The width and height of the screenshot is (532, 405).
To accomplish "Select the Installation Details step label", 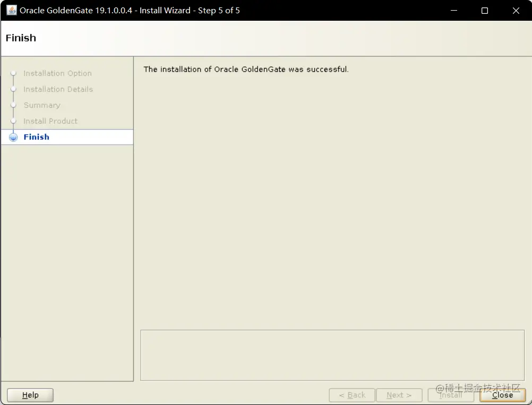I will [58, 89].
